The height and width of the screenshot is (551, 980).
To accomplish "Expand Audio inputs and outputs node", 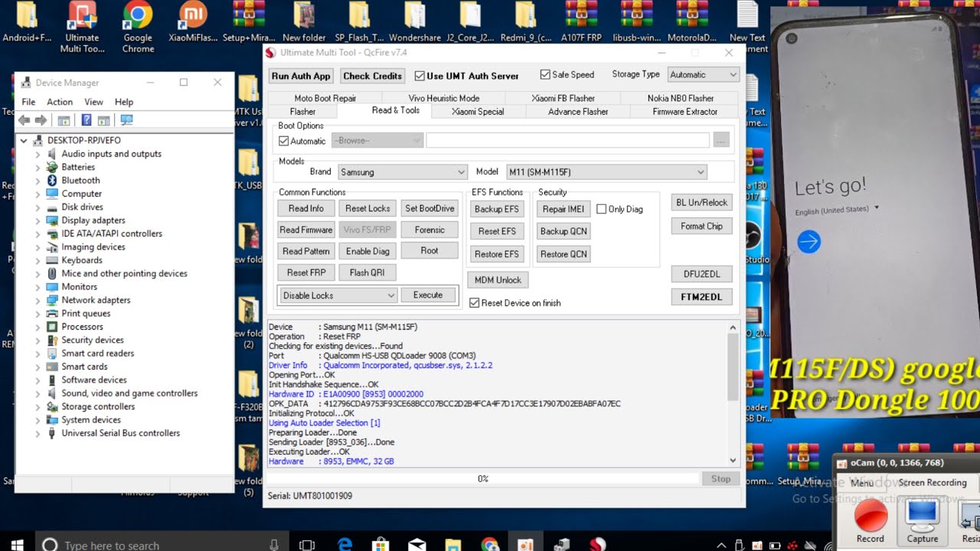I will (x=38, y=154).
